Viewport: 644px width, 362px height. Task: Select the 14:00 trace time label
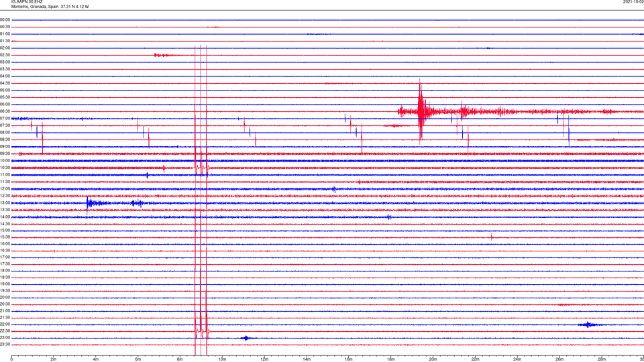pyautogui.click(x=5, y=217)
